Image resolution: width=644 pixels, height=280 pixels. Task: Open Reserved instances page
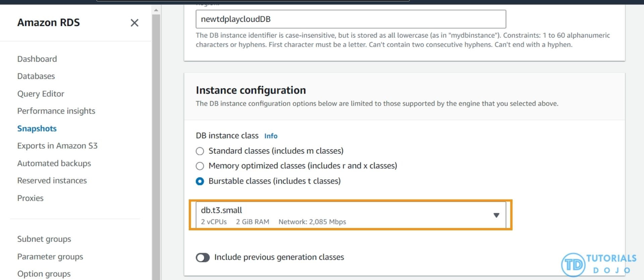[x=52, y=181]
